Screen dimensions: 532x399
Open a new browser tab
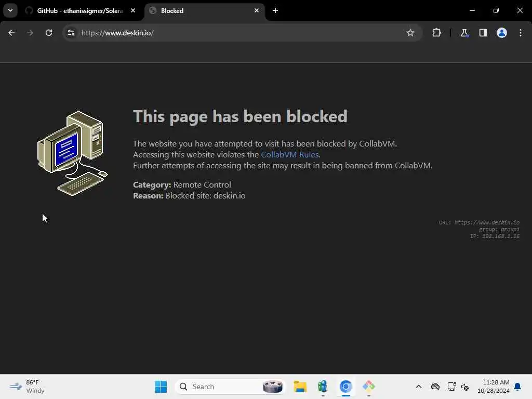[x=275, y=10]
